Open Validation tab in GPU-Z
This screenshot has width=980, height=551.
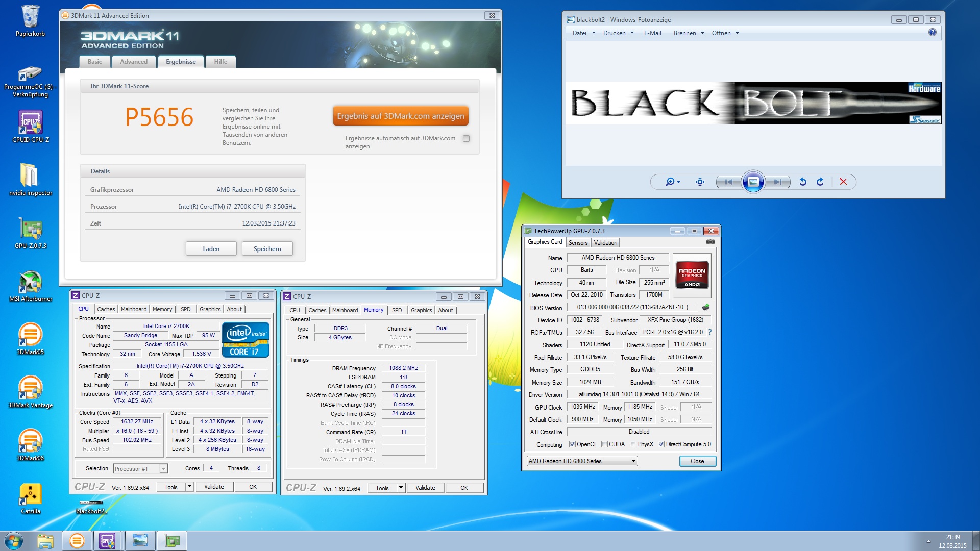(605, 243)
